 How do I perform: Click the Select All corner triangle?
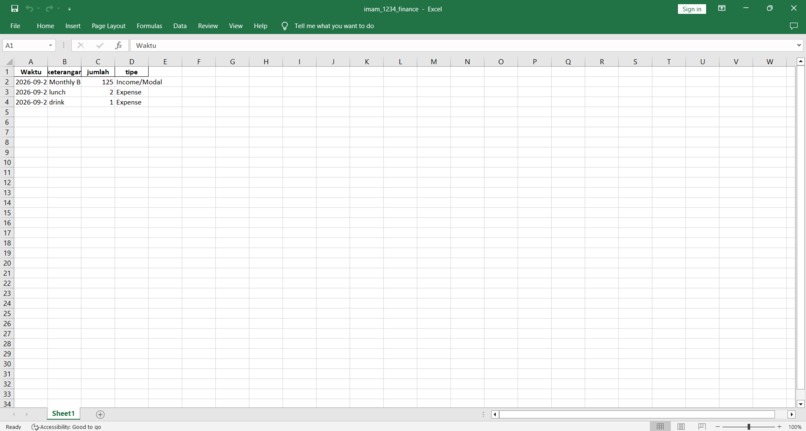point(7,62)
